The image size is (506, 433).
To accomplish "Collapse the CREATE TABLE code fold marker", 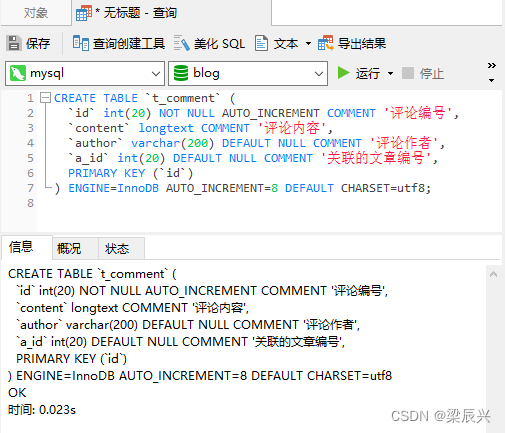I will [x=45, y=98].
